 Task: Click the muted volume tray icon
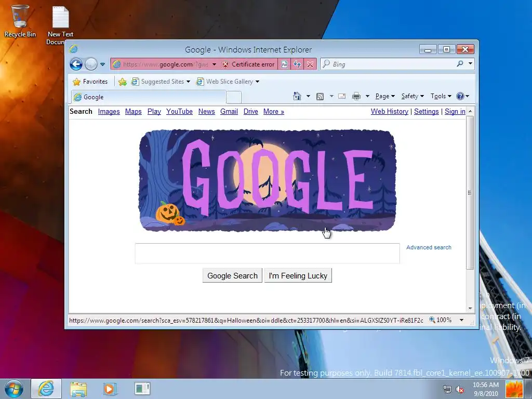[x=460, y=390]
